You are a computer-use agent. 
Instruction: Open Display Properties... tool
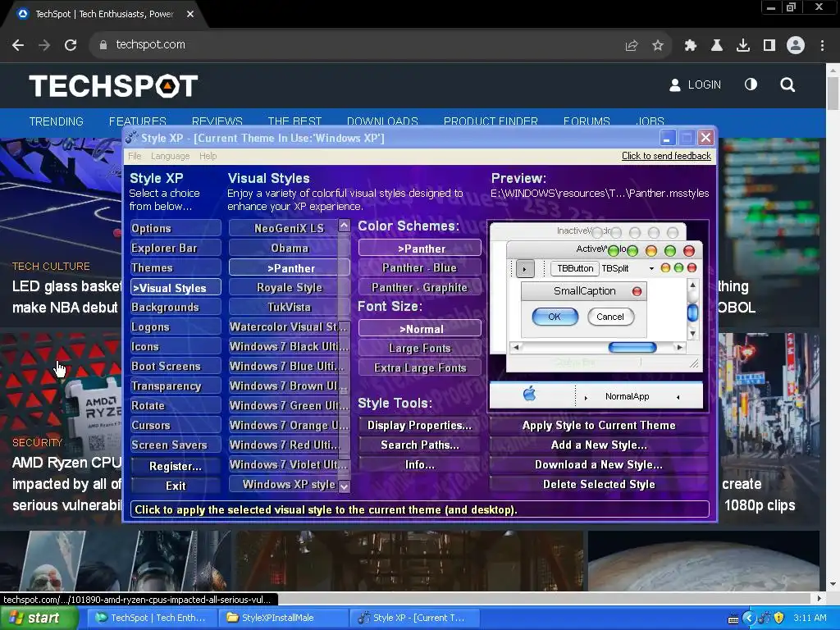point(419,426)
